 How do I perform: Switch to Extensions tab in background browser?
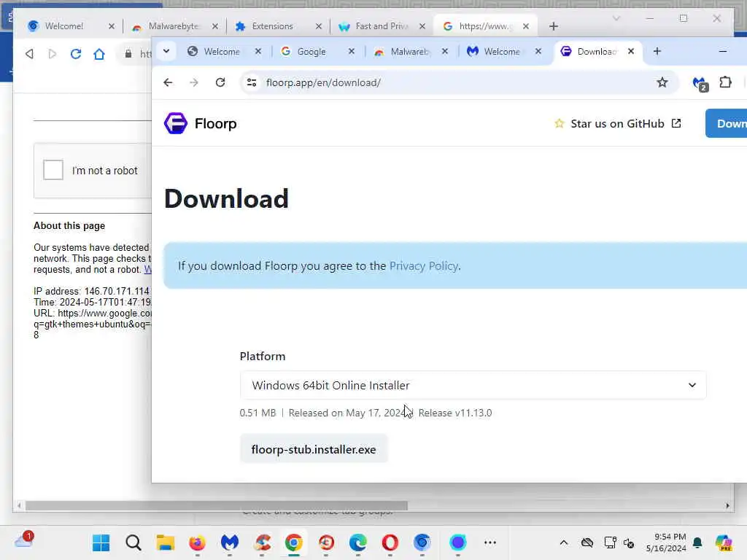(271, 26)
